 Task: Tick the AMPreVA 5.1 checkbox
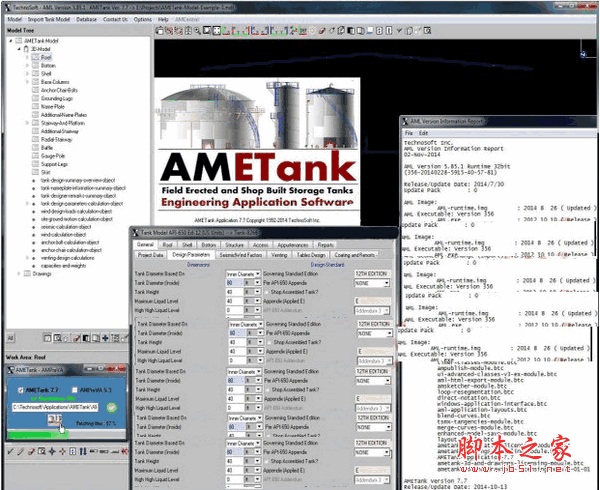point(75,390)
